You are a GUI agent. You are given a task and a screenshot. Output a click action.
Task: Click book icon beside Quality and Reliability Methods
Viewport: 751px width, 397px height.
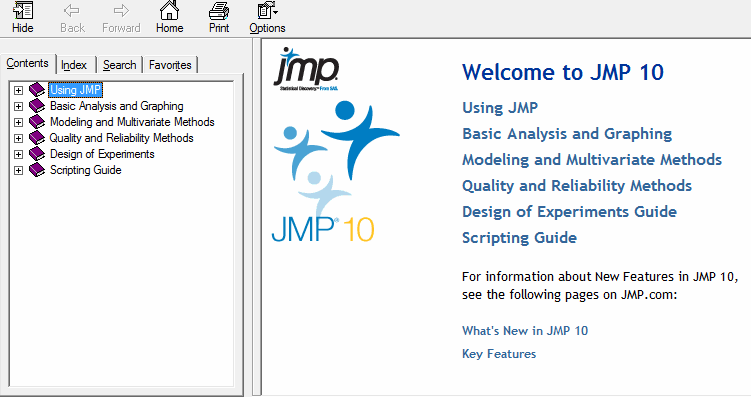coord(37,138)
